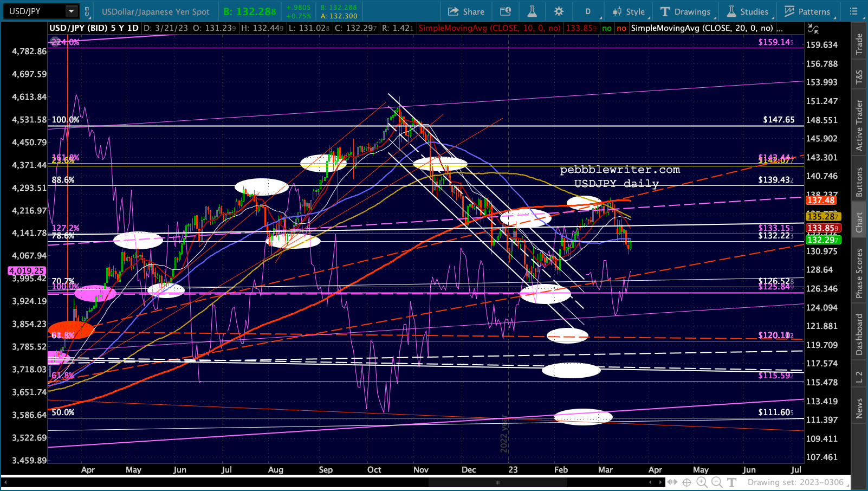This screenshot has height=491, width=868.
Task: Click the 132.297 green price bubble
Action: (x=823, y=240)
